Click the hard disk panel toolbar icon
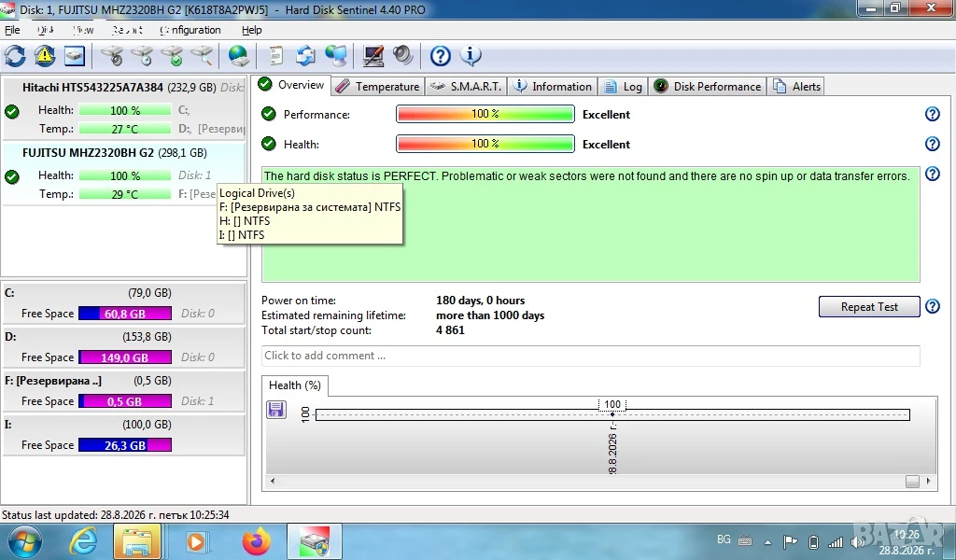This screenshot has height=560, width=956. (75, 56)
